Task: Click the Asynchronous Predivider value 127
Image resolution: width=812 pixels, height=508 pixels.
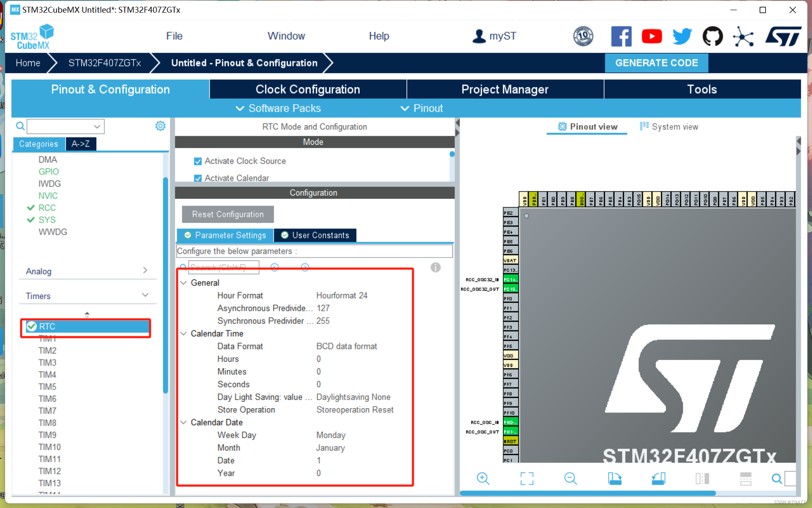Action: click(323, 308)
